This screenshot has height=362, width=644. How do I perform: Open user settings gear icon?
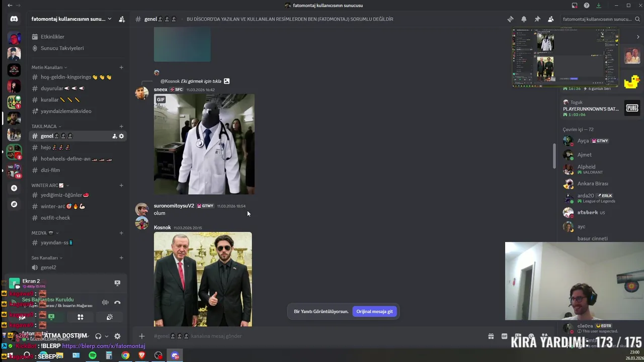117,336
